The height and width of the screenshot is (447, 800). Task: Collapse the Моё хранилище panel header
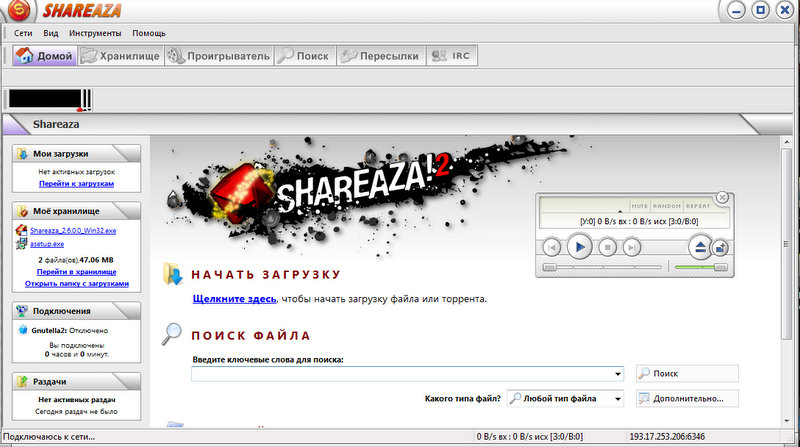(77, 211)
